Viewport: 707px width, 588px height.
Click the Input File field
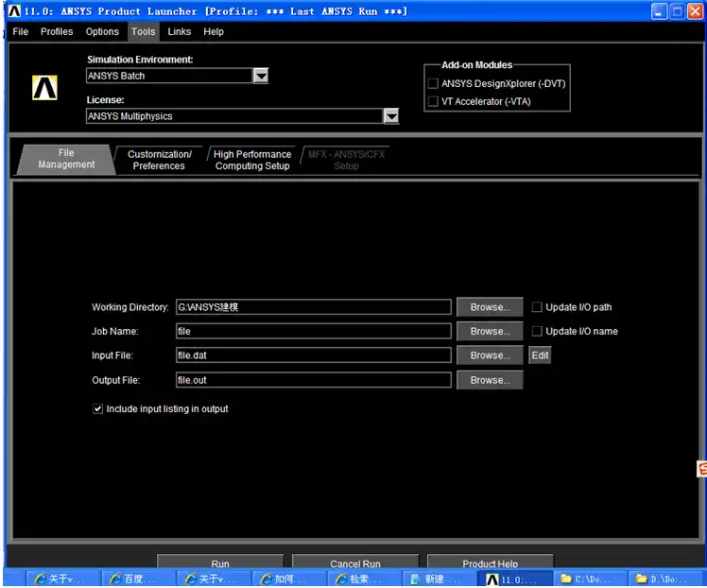click(x=314, y=355)
